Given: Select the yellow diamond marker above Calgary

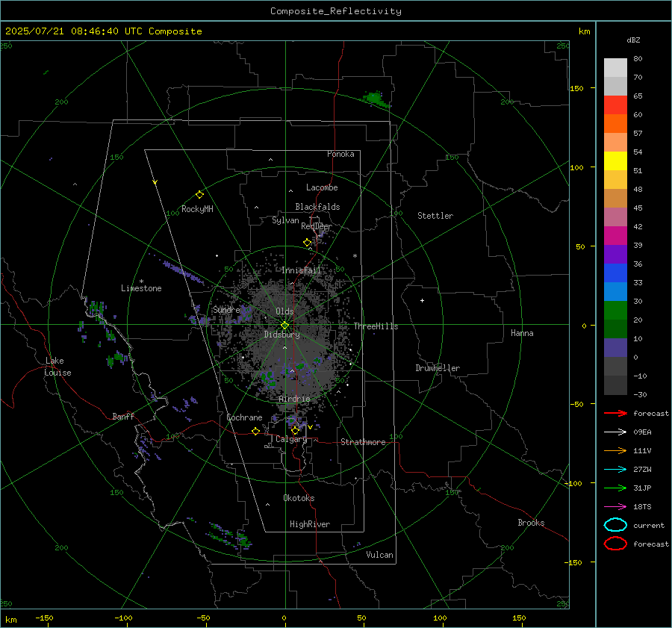Looking at the screenshot, I should click(295, 430).
